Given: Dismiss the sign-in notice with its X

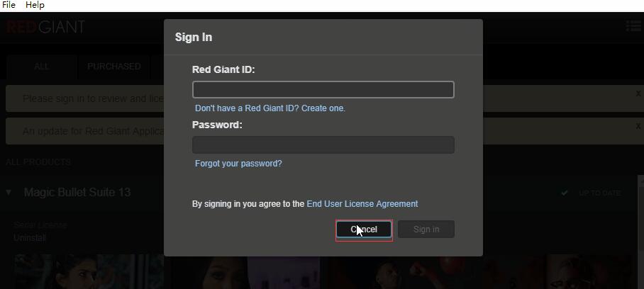Looking at the screenshot, I should tap(638, 94).
